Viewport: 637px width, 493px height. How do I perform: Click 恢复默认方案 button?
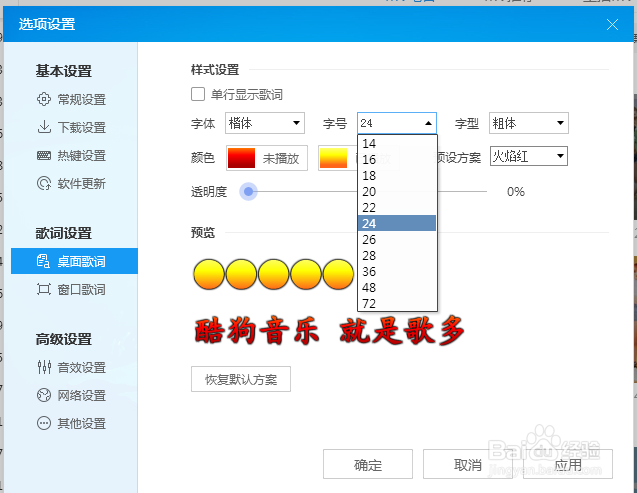click(241, 379)
